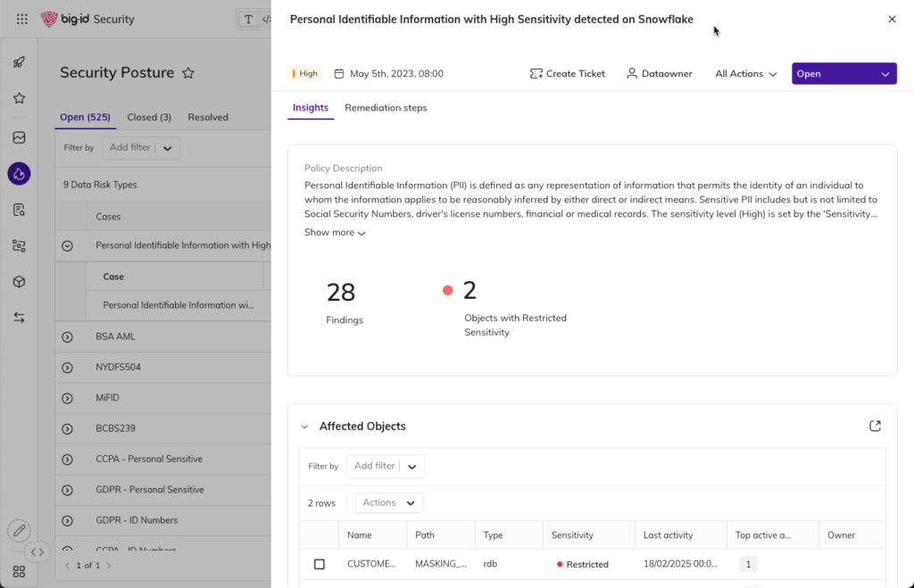Screen dimensions: 914x588
Task: Open the scan frame icon in sidebar
Action: (20, 246)
